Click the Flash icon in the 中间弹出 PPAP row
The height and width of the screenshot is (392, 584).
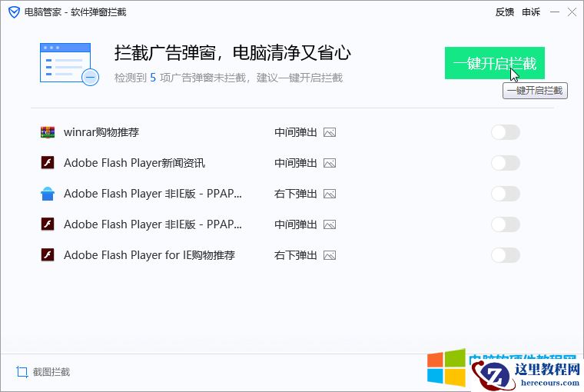coord(48,224)
